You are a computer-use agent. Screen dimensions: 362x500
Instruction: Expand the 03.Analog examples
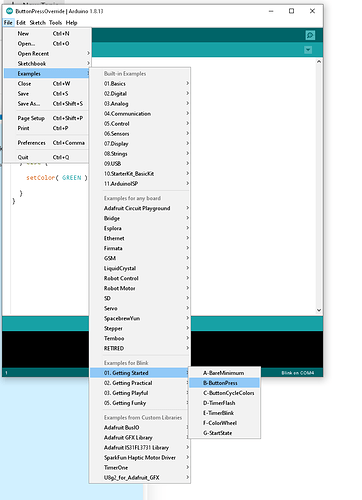click(x=140, y=104)
